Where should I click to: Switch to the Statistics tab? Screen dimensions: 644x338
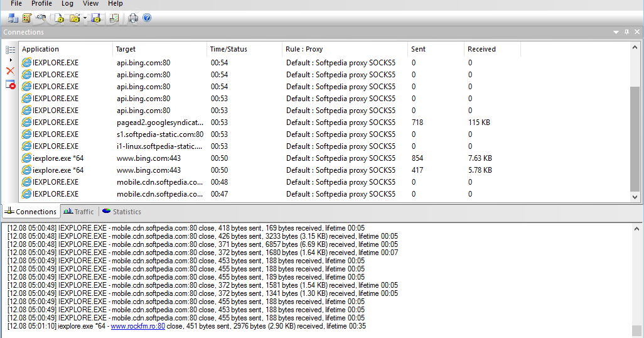click(x=122, y=212)
